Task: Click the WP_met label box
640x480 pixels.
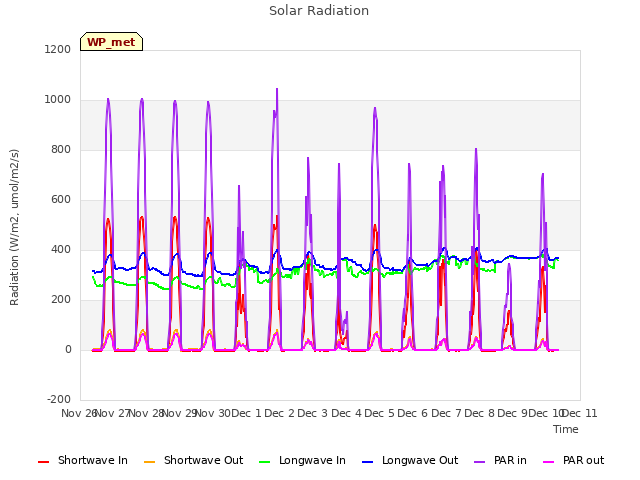Action: click(111, 42)
